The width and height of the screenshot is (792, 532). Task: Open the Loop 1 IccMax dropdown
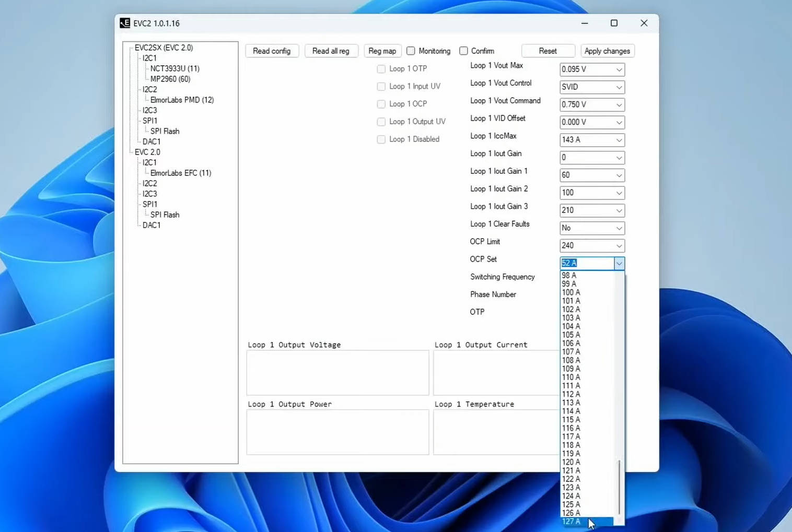point(592,139)
